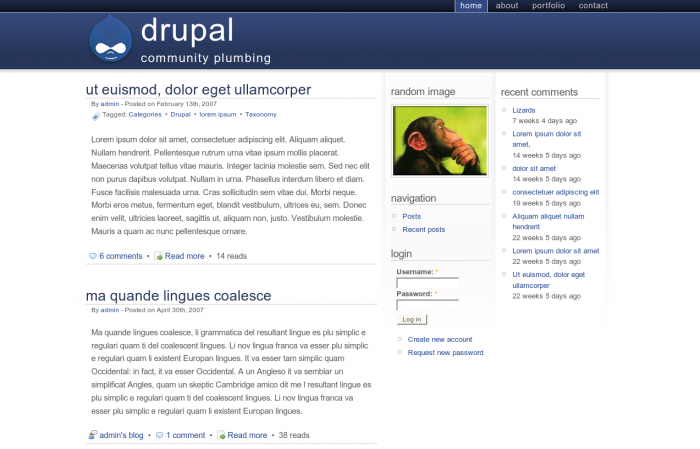Open the about menu item
This screenshot has width=700, height=449.
[x=507, y=6]
